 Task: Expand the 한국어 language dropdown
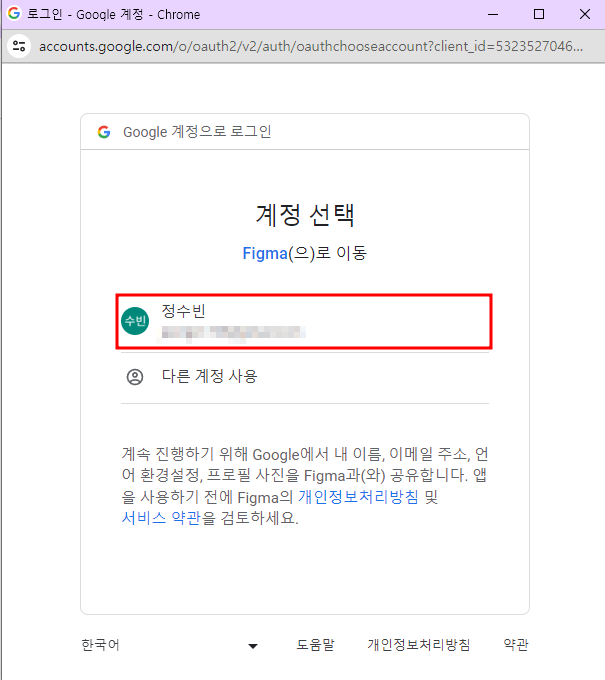(170, 645)
